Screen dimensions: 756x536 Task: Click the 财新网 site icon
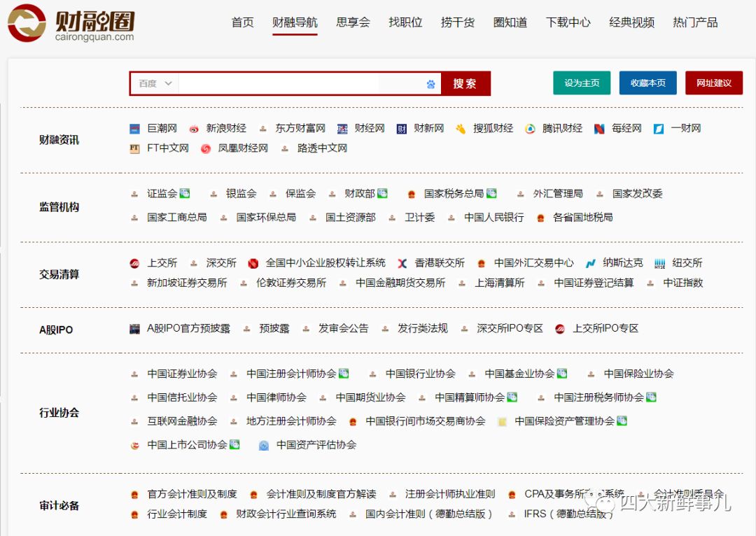pos(402,129)
